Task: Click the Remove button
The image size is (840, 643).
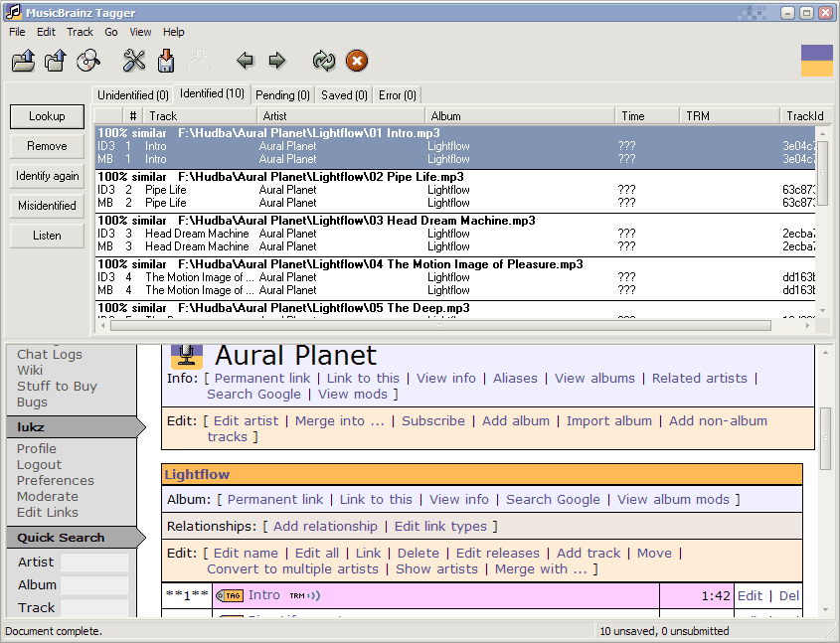Action: point(47,146)
